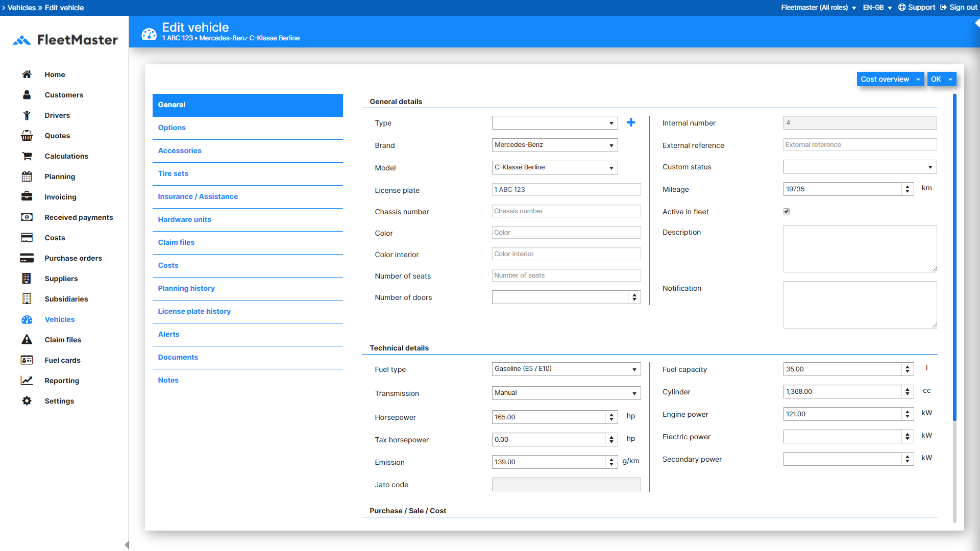Click the Customers person icon
This screenshot has width=980, height=551.
click(27, 95)
